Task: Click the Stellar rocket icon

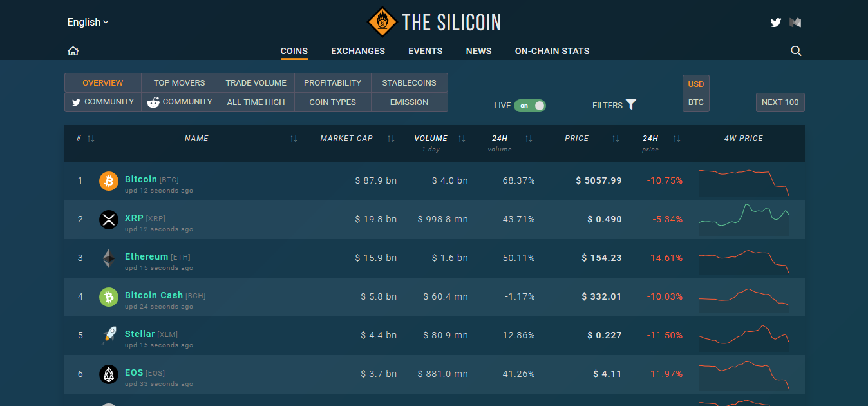Action: pyautogui.click(x=109, y=336)
